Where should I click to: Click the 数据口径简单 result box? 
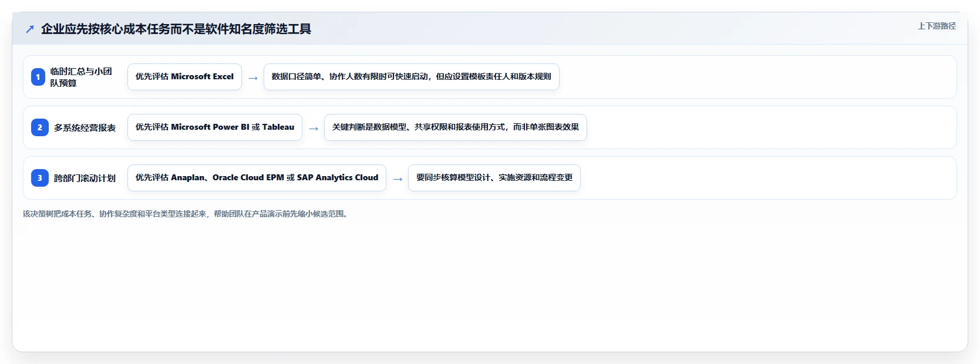pos(412,77)
